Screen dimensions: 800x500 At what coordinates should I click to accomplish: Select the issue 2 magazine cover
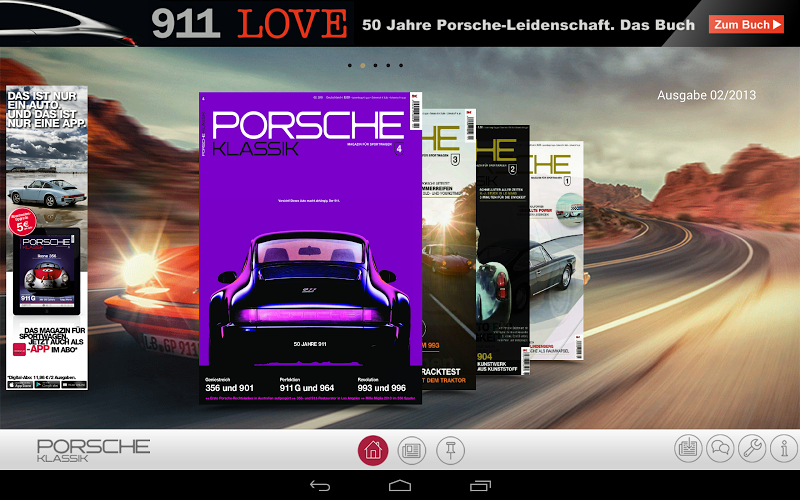tap(503, 251)
